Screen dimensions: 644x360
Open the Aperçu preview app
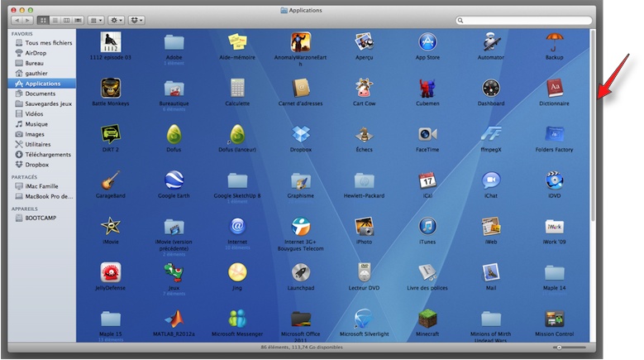click(365, 42)
